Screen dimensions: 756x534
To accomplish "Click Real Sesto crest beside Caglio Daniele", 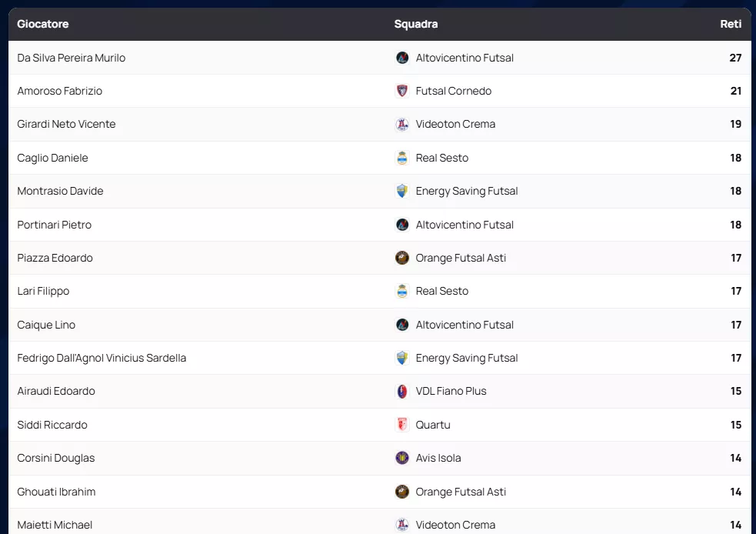I will 401,158.
